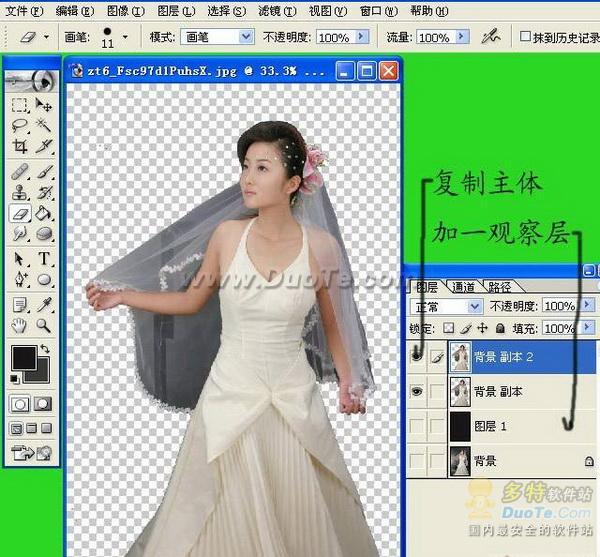The width and height of the screenshot is (600, 557).
Task: Select the Hand tool
Action: pos(19,326)
